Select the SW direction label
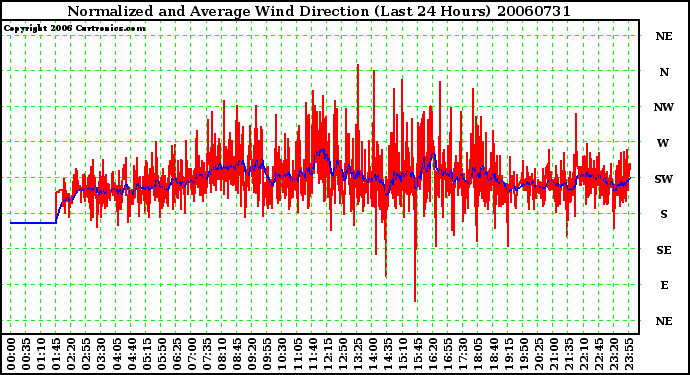690x375 pixels. point(664,179)
